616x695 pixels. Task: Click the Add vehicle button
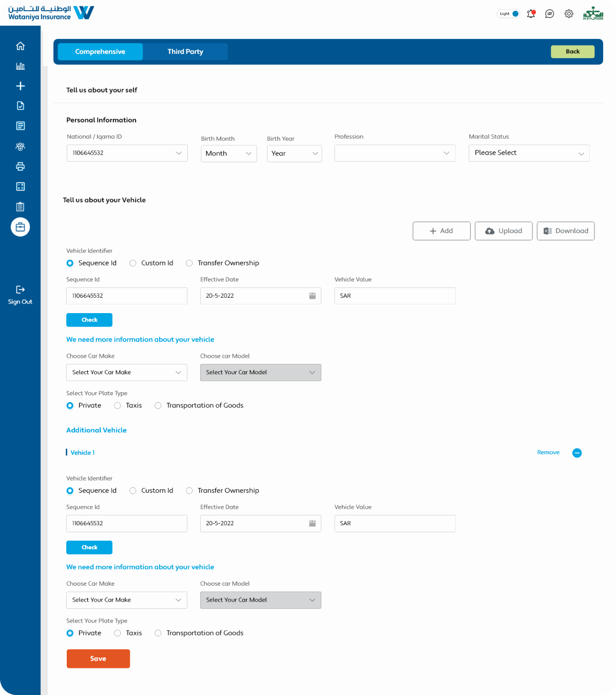(441, 231)
